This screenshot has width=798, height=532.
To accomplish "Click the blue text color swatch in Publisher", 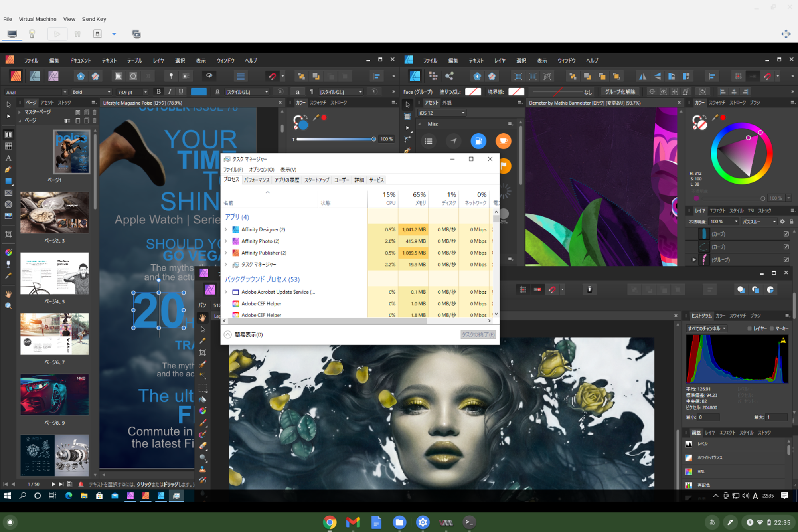I will (199, 92).
